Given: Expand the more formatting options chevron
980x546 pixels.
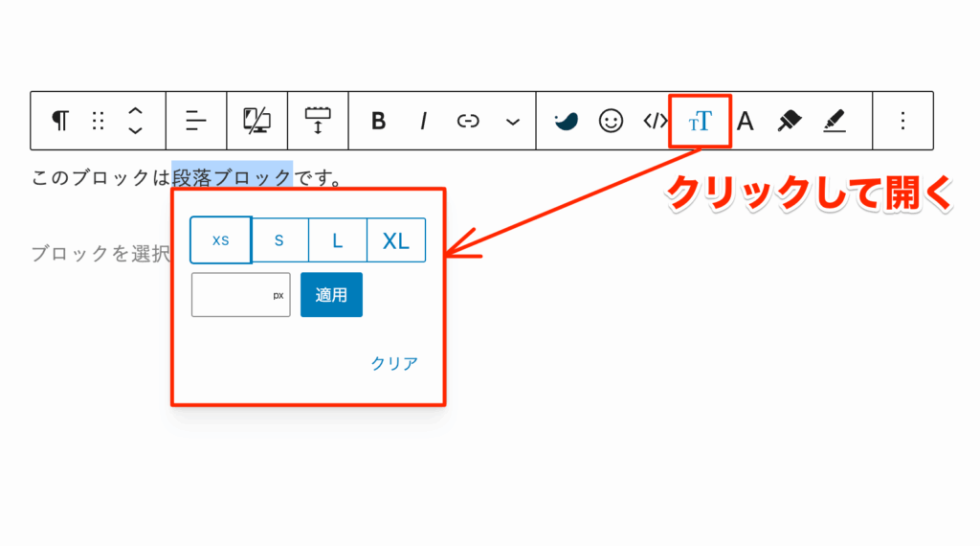Looking at the screenshot, I should pos(513,122).
